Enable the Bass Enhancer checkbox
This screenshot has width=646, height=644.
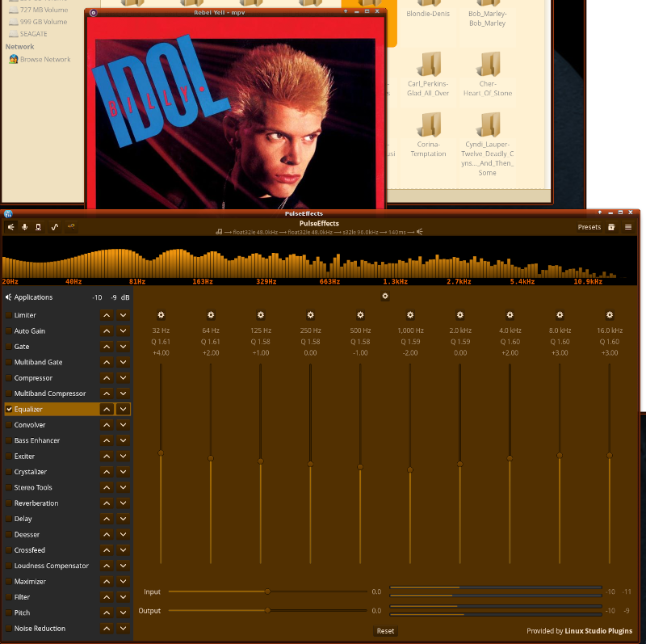[10, 441]
